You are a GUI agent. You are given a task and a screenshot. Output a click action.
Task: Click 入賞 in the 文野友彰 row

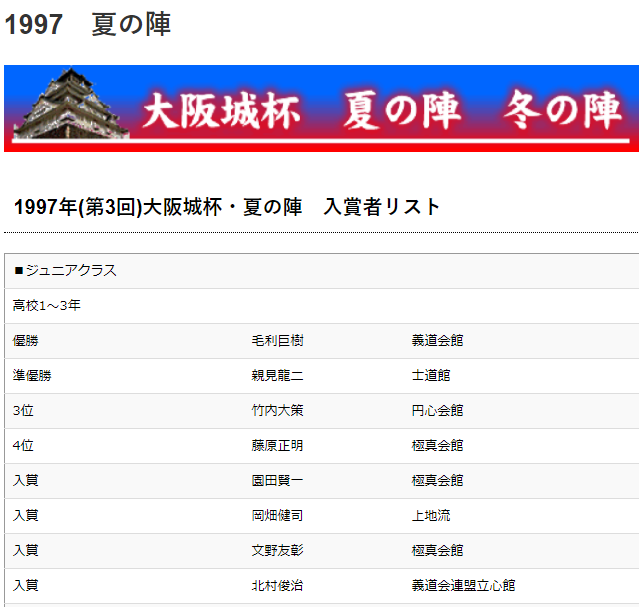point(25,551)
